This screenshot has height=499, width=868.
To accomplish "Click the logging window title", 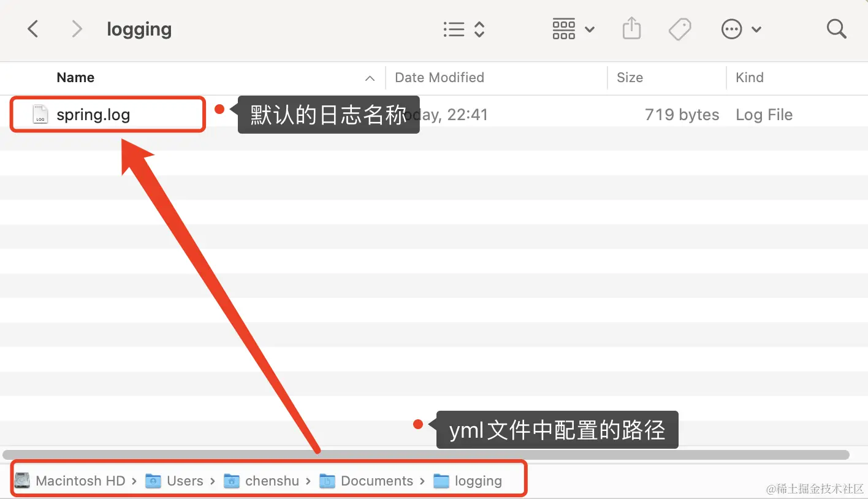I will [139, 29].
